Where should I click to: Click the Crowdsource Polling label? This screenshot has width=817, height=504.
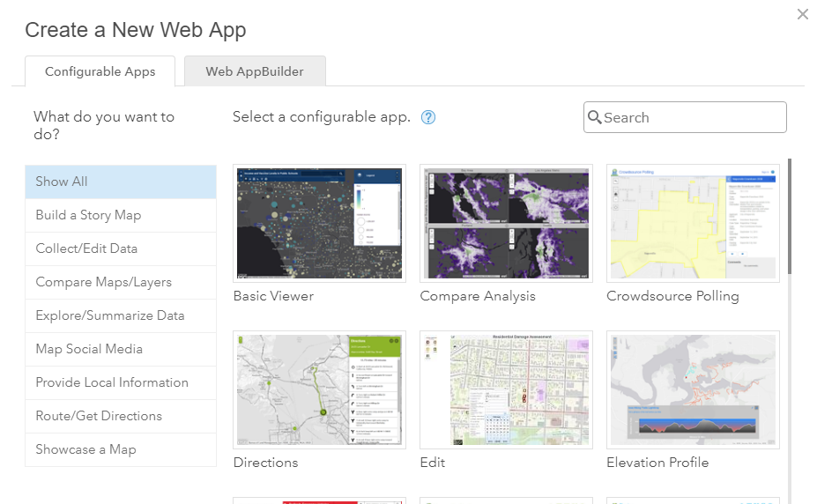[672, 296]
